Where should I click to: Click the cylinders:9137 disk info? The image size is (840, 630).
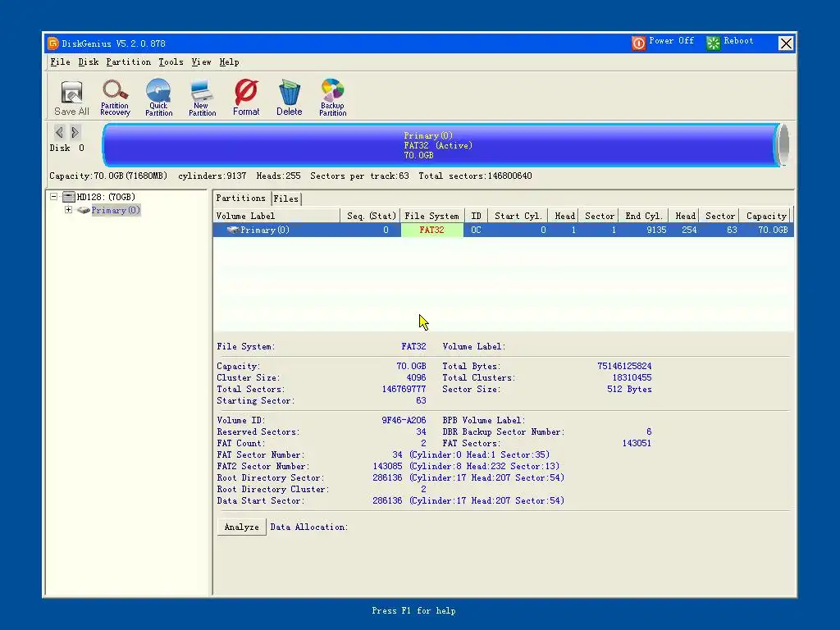[x=212, y=176]
